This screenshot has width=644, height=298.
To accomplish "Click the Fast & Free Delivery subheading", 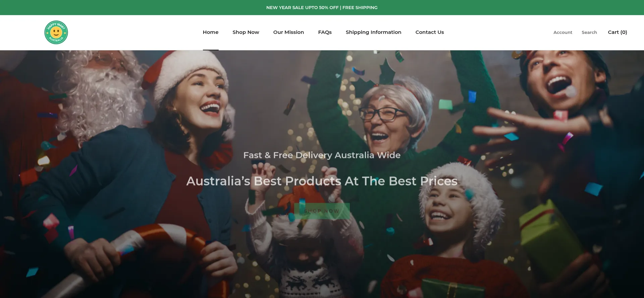I will 322,155.
